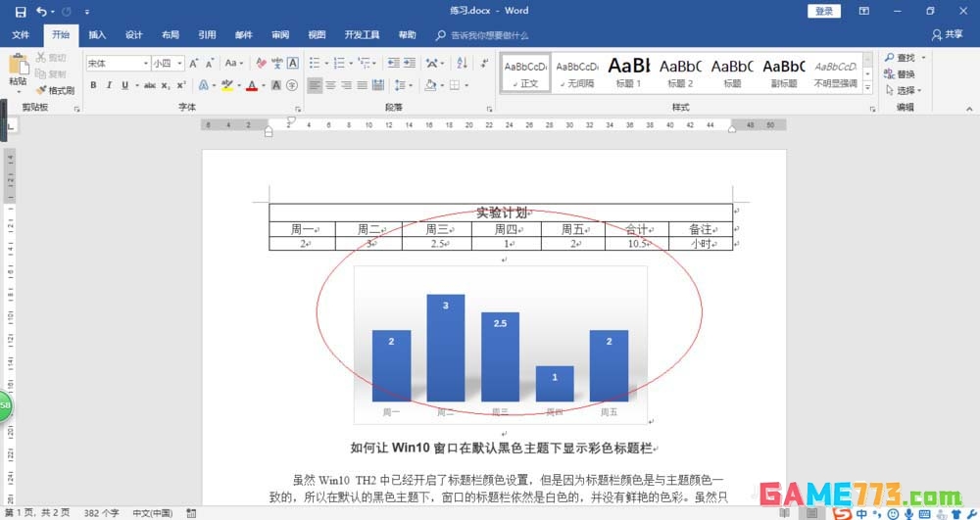Click the Paste clipboard icon
The image size is (980, 520).
(x=18, y=66)
